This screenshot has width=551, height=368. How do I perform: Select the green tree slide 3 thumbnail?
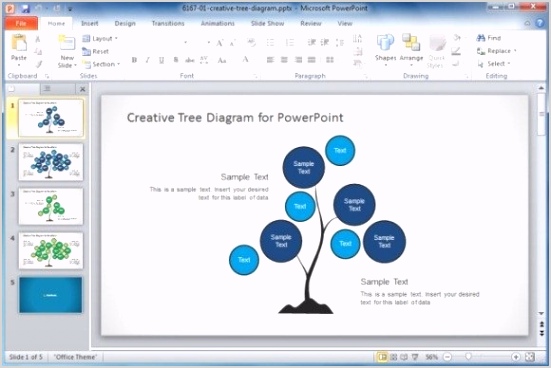(x=51, y=206)
